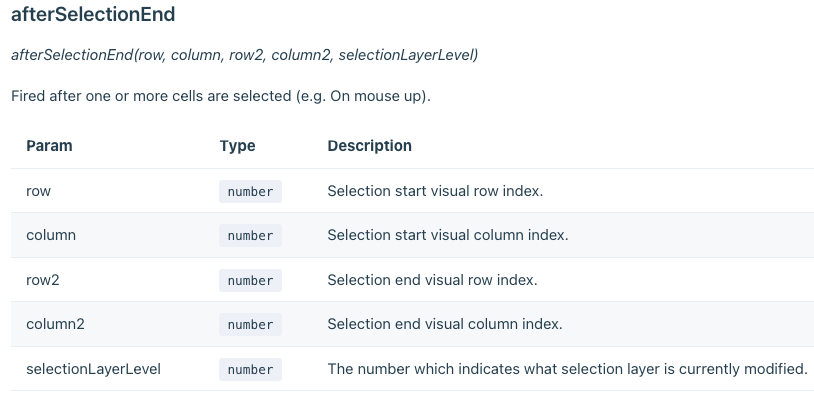Click the number type badge for row
Viewport: 814px width, 403px height.
(250, 191)
